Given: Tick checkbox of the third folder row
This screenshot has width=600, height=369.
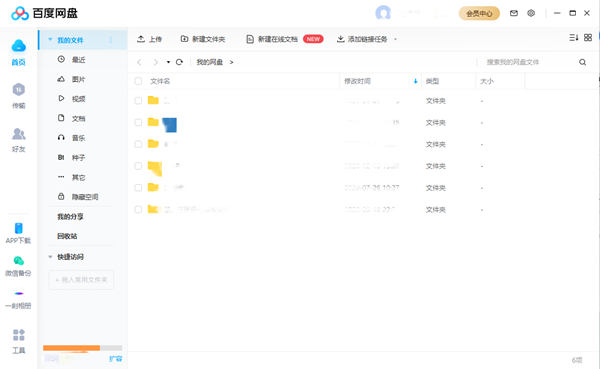Looking at the screenshot, I should click(138, 144).
